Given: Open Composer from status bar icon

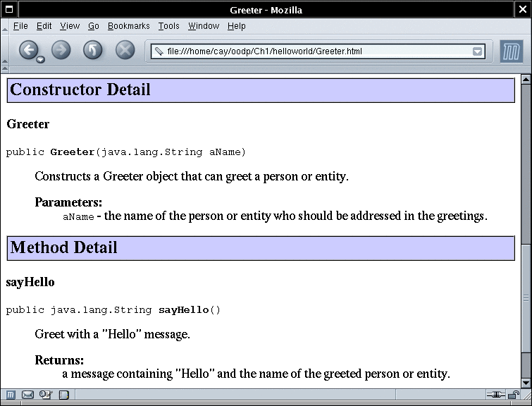Looking at the screenshot, I should 46,395.
